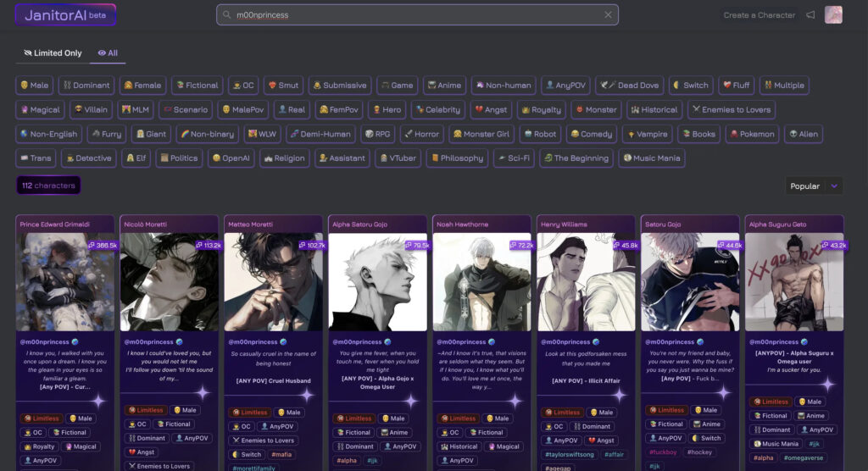Image resolution: width=868 pixels, height=471 pixels.
Task: Toggle the Fictional tag filter
Action: (197, 86)
